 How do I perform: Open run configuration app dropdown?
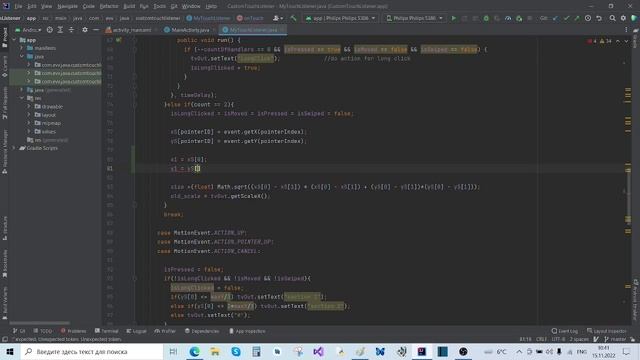click(340, 18)
